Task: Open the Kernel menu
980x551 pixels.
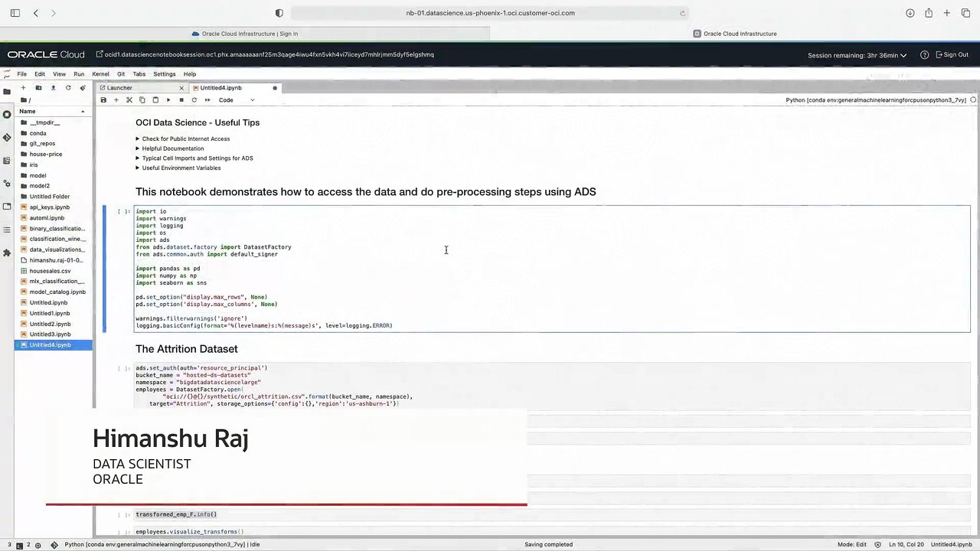Action: coord(100,74)
